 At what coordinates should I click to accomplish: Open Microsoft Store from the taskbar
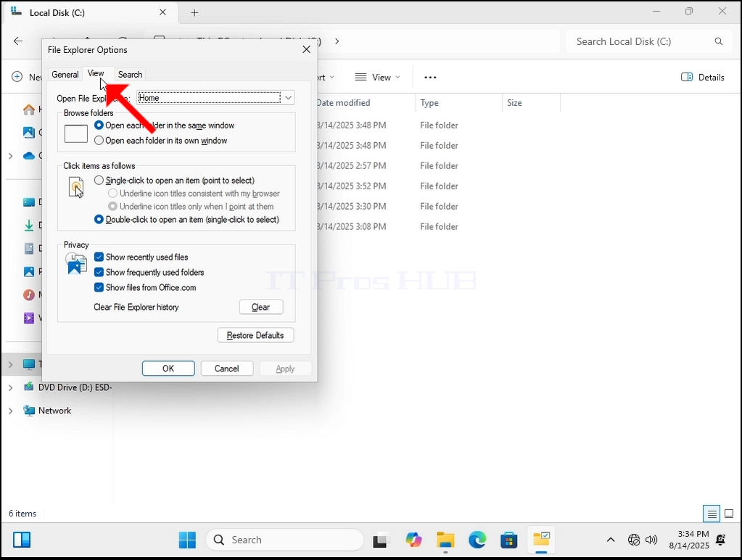pos(509,540)
